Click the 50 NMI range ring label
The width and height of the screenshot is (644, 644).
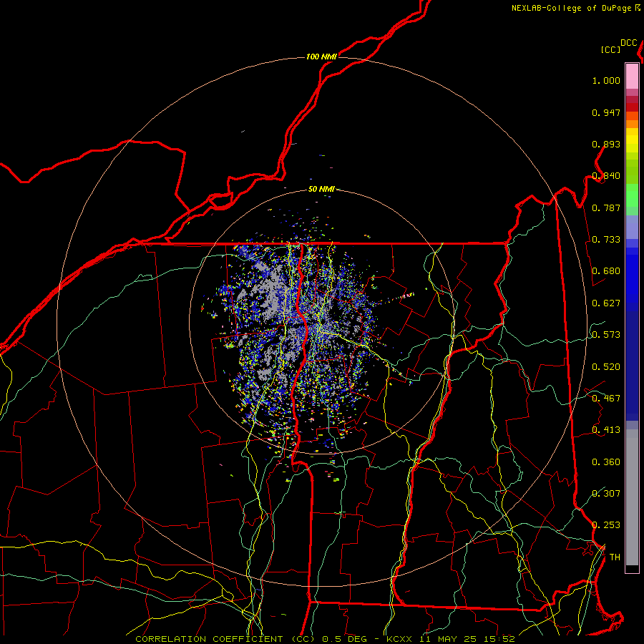coord(321,190)
